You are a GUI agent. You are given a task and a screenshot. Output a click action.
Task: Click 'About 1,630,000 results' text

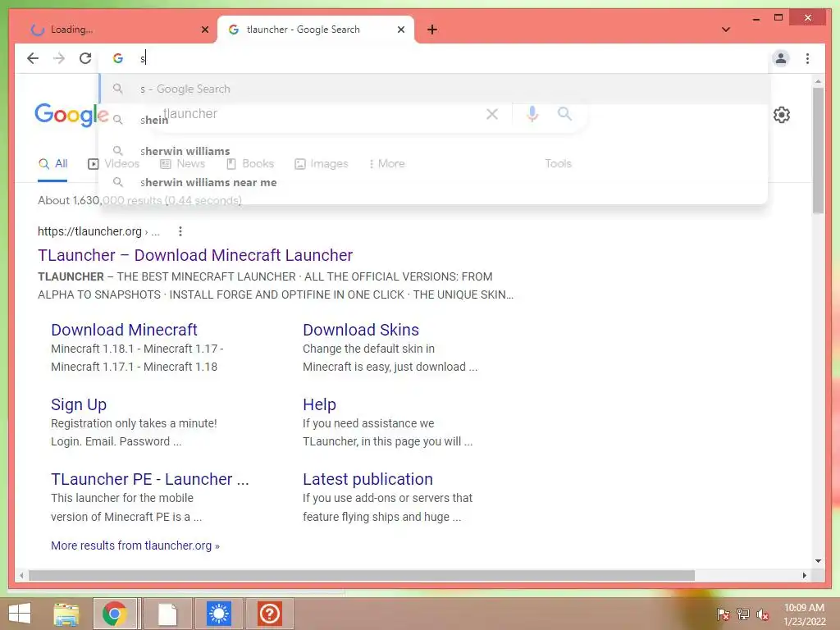pyautogui.click(x=98, y=200)
